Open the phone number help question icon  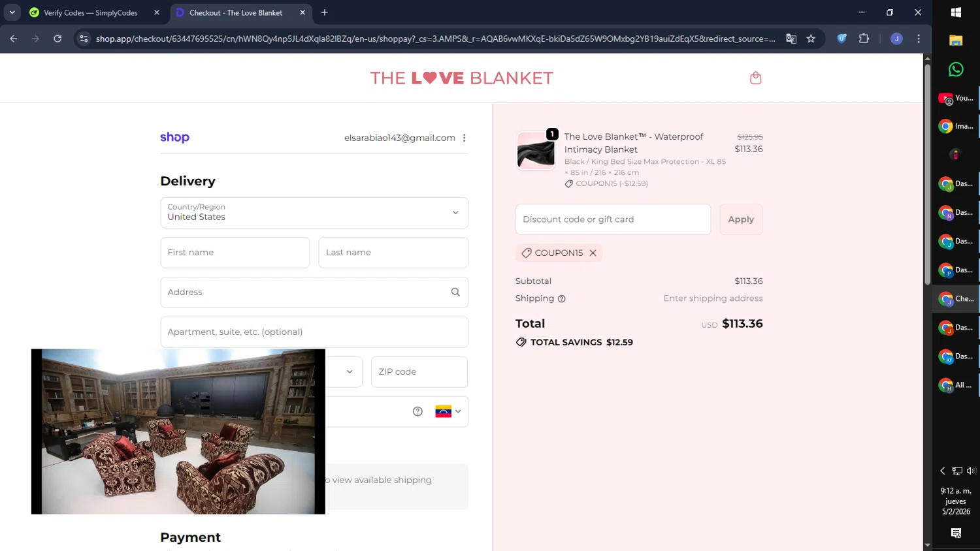pos(417,411)
